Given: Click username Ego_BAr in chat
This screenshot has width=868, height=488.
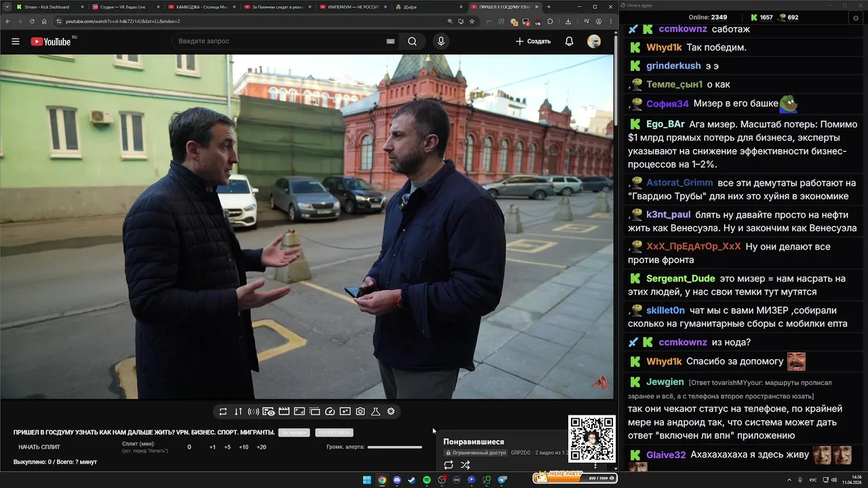Looking at the screenshot, I should [665, 124].
